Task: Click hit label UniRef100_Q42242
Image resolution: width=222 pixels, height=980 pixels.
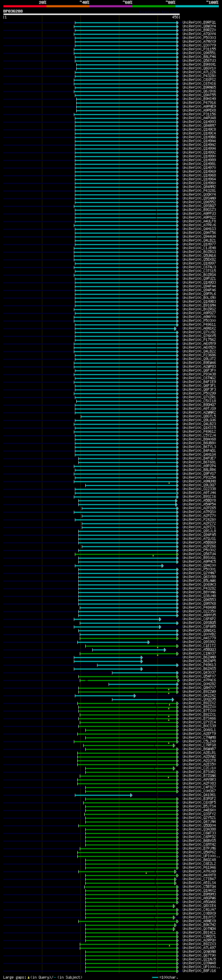Action: pyautogui.click(x=199, y=695)
